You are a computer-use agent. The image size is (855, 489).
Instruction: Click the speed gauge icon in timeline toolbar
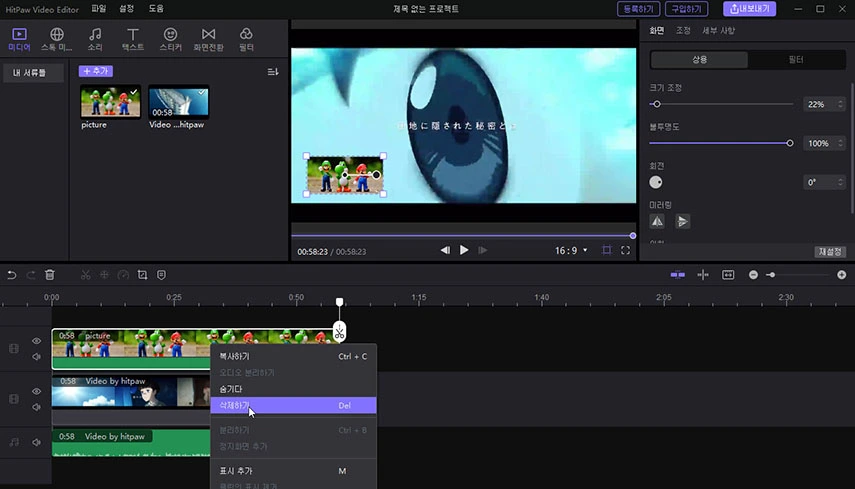click(x=123, y=275)
